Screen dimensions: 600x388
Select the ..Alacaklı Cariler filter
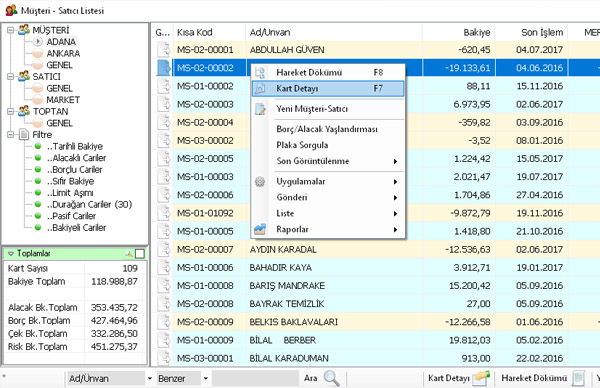[x=77, y=158]
